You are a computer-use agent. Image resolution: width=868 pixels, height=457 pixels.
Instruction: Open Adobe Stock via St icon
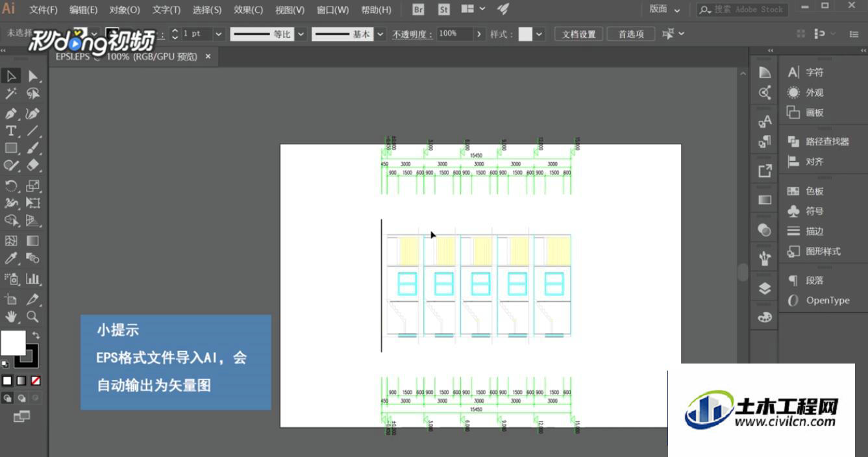point(444,10)
